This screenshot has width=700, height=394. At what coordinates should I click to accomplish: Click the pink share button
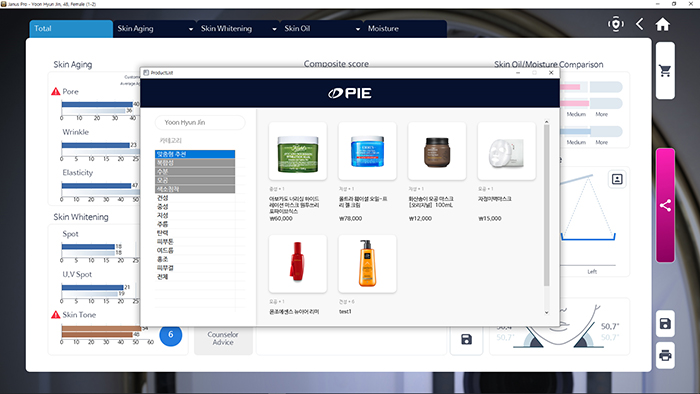(x=665, y=205)
